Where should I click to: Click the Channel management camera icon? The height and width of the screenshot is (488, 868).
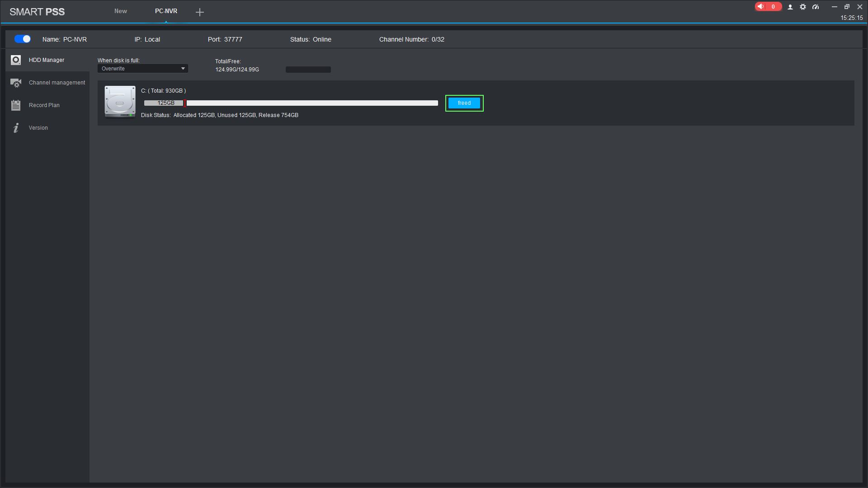click(x=16, y=83)
